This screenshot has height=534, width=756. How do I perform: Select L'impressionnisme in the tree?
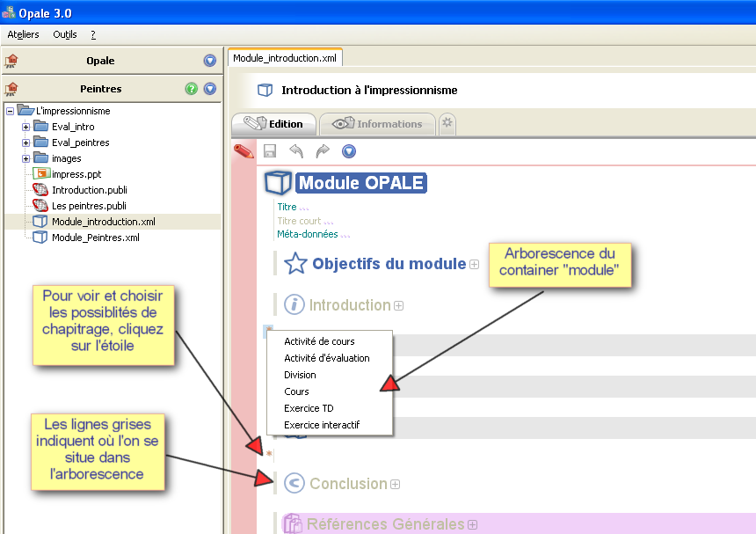[x=73, y=111]
